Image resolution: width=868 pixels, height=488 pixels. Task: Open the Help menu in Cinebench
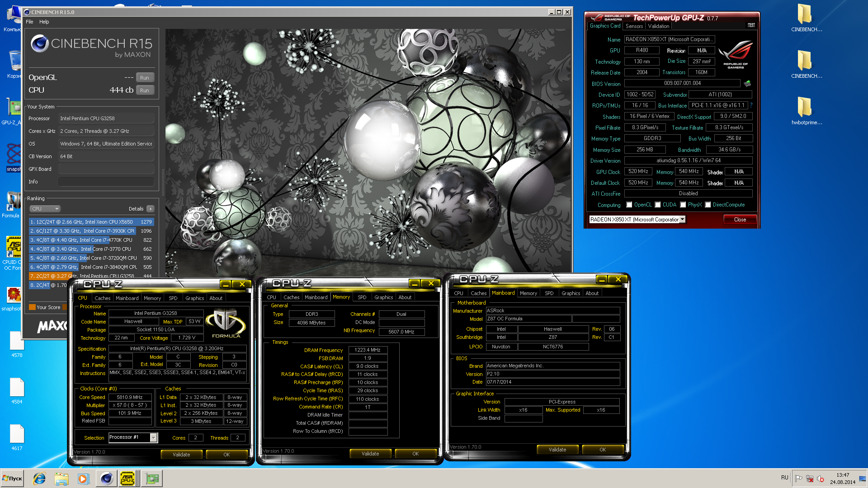pyautogui.click(x=44, y=22)
